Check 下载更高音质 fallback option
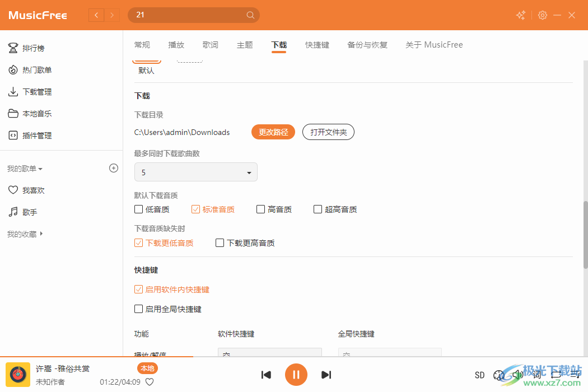This screenshot has height=392, width=588. 245,243
